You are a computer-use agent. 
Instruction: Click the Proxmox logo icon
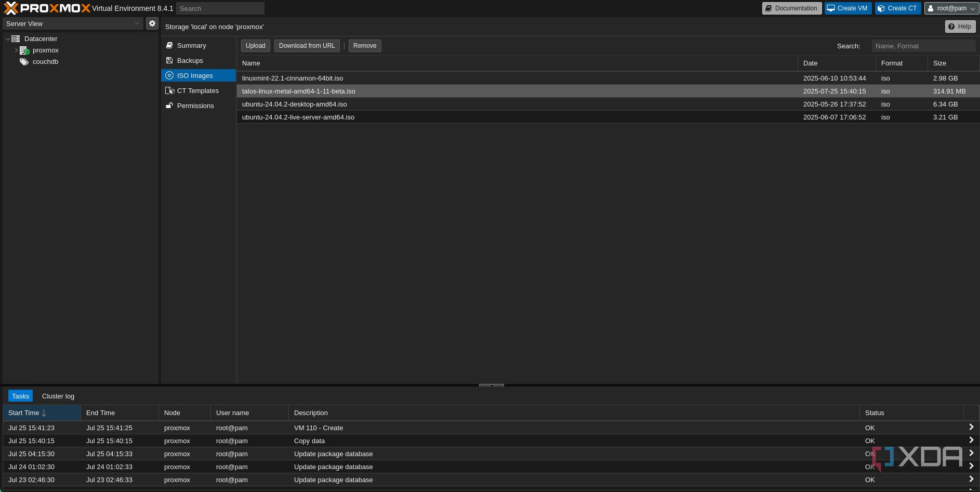click(11, 8)
